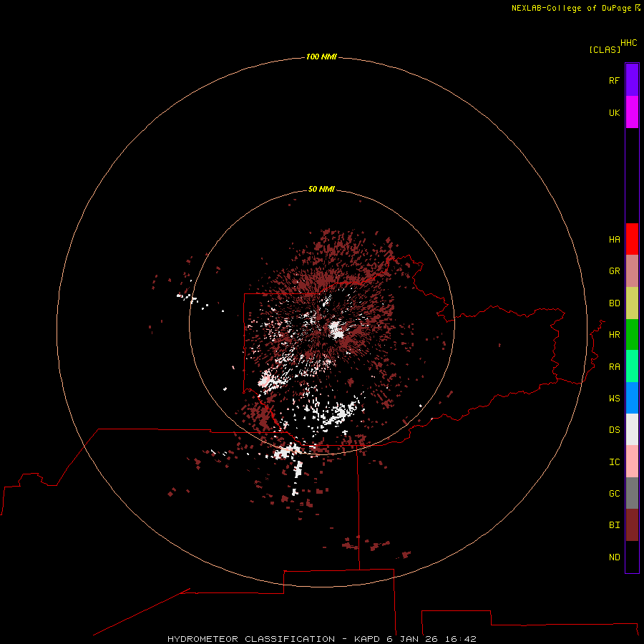Click the dark red BI legend swatch
644x644 pixels.
(x=632, y=525)
